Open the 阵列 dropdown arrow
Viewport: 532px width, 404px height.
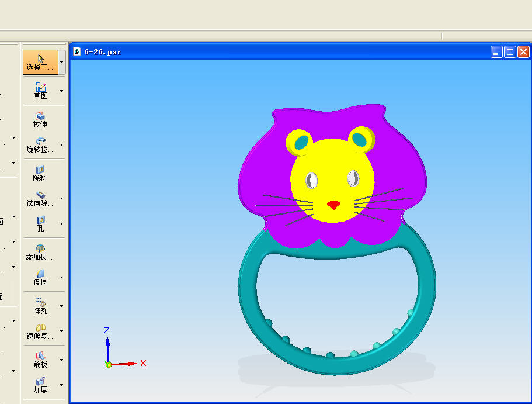(61, 306)
